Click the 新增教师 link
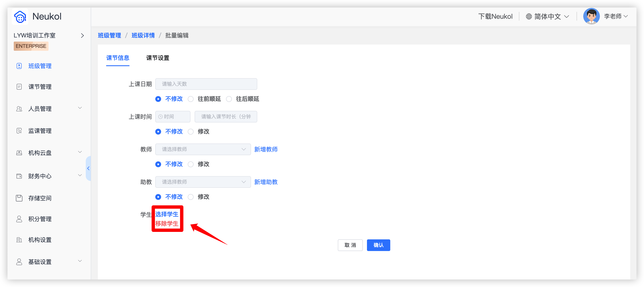 (x=266, y=149)
